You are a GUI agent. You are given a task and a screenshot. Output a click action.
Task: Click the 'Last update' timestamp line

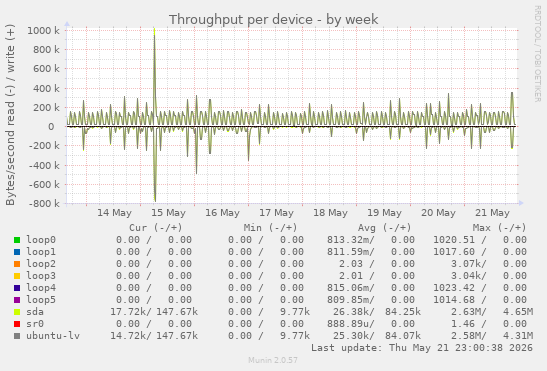(x=422, y=348)
